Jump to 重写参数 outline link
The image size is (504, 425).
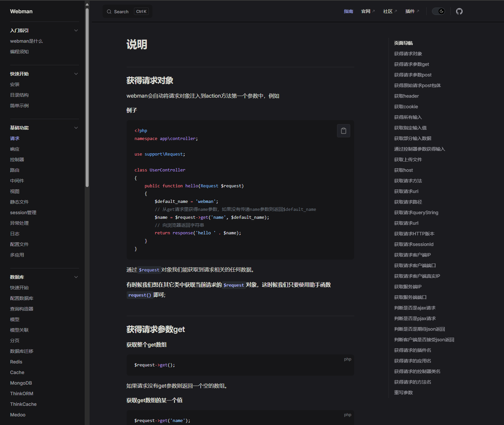(403, 393)
